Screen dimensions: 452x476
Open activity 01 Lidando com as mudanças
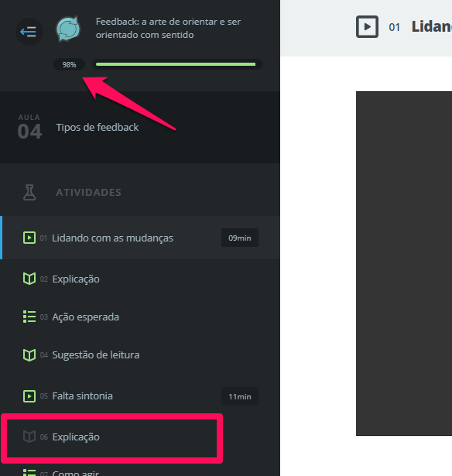(140, 238)
